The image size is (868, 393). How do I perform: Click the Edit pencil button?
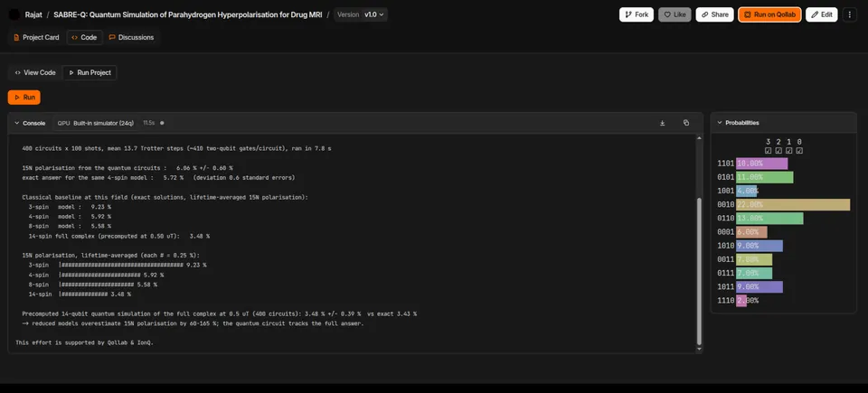point(822,15)
